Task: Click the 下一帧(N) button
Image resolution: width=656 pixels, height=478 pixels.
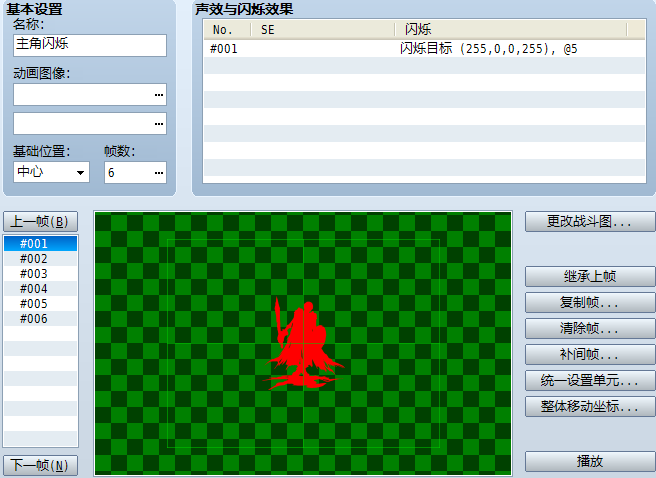Action: pos(41,465)
